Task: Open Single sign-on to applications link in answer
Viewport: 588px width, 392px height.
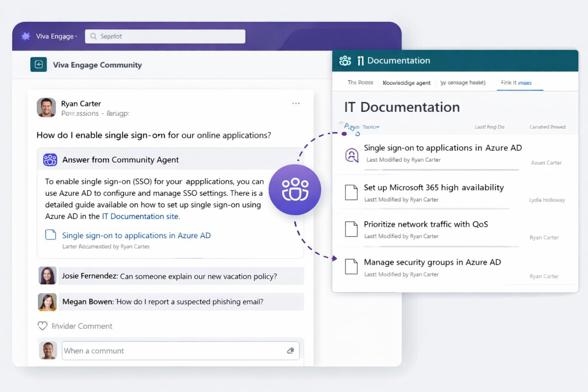Action: pyautogui.click(x=136, y=235)
